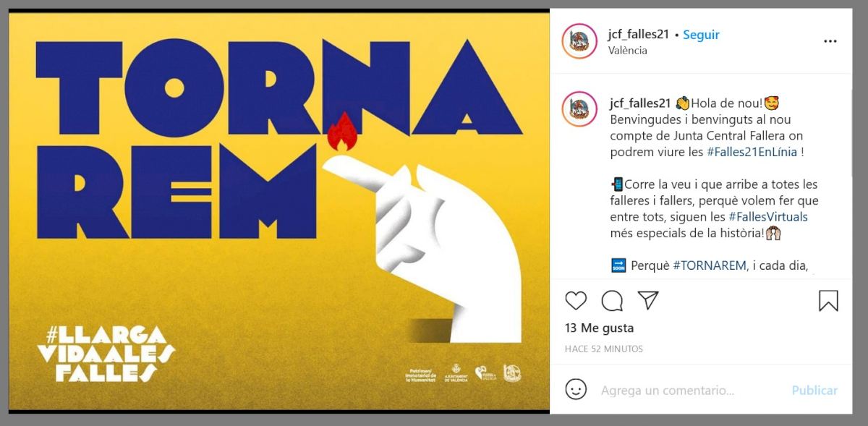Select the TORNAREM poster image
The image size is (868, 426).
coord(279,210)
